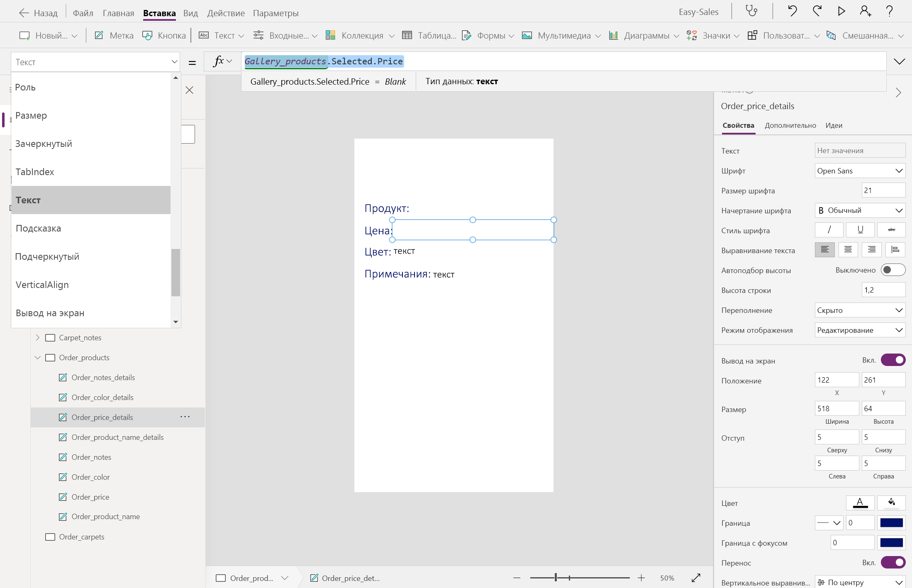Click the underline font style button

click(860, 230)
